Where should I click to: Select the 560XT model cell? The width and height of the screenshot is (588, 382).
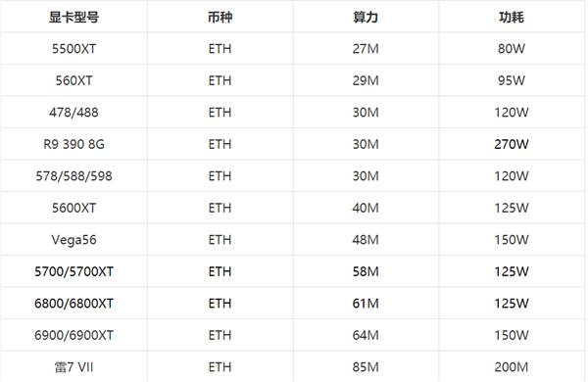tap(73, 80)
